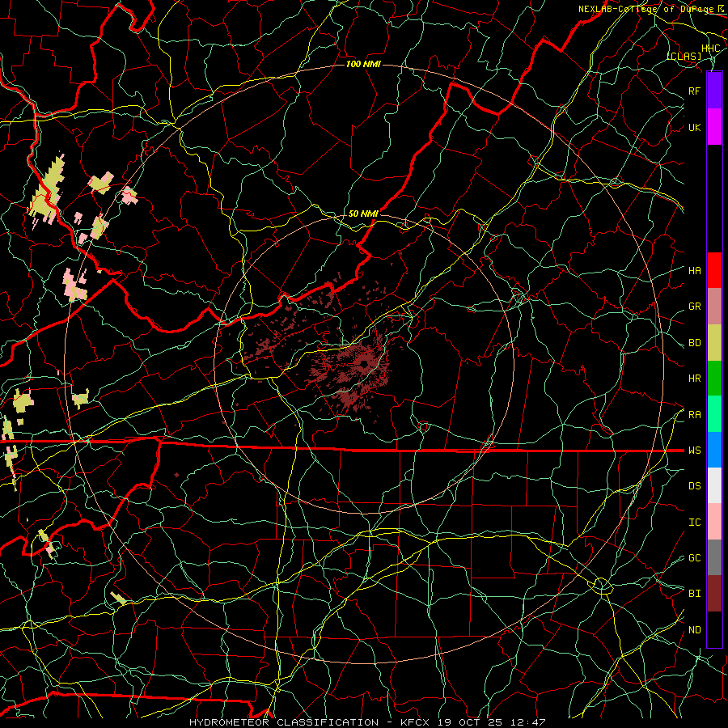
Task: Click the 100 NMI range ring label
Action: (363, 64)
